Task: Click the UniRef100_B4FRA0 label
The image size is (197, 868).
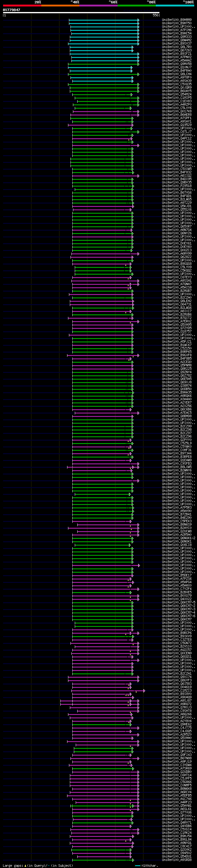Action: [x=177, y=71]
